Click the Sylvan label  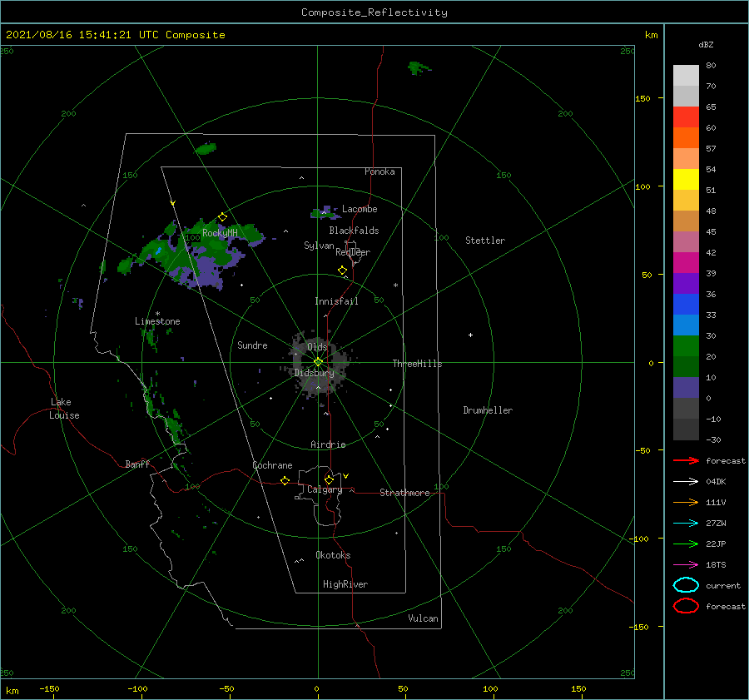click(319, 246)
